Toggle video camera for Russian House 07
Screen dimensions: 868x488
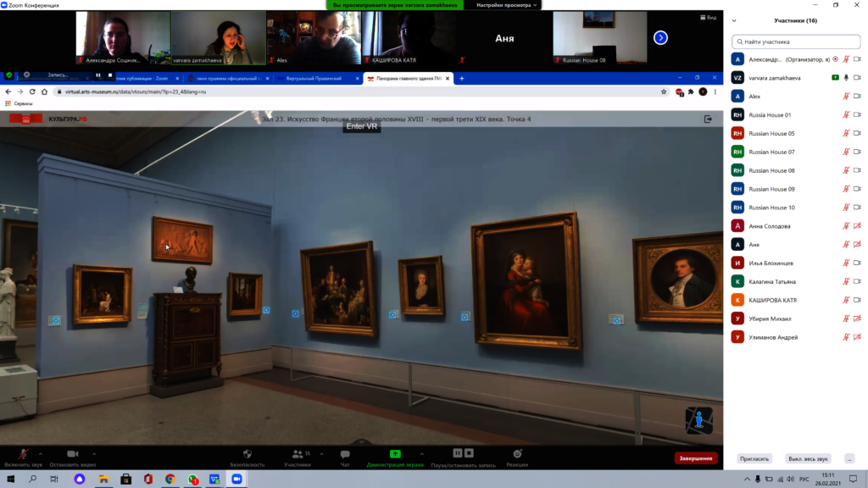coord(857,152)
